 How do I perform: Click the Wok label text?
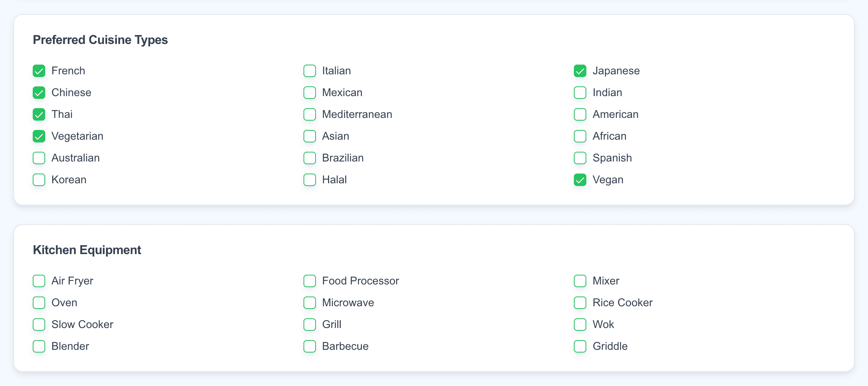[x=603, y=325]
